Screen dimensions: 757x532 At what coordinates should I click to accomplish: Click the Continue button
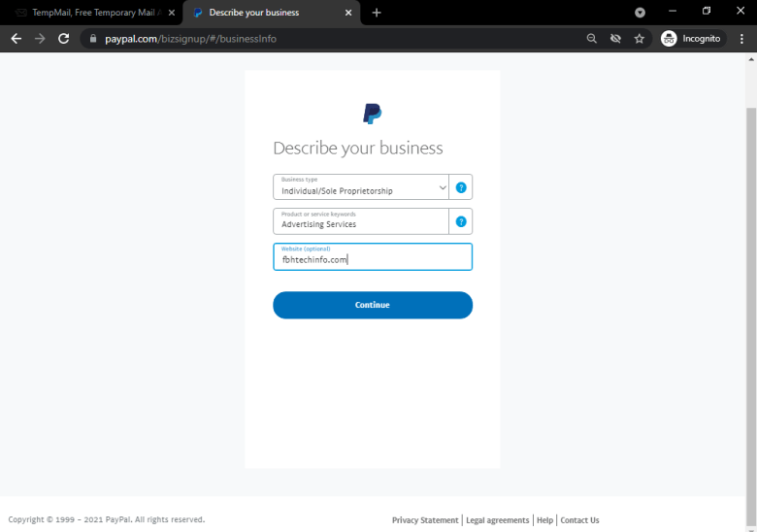click(x=373, y=305)
